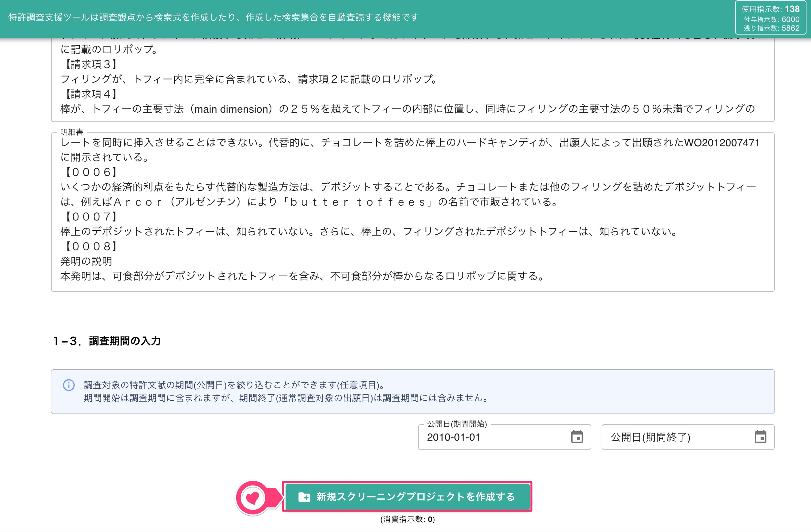Click 新規スクリーニングプロジェクトを作成する button
The height and width of the screenshot is (532, 811).
[x=407, y=496]
